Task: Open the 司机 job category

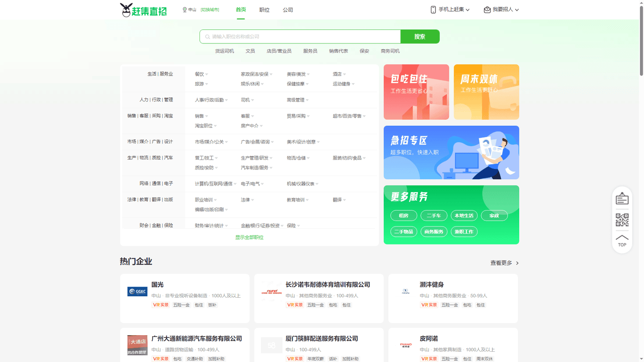Action: pyautogui.click(x=246, y=100)
